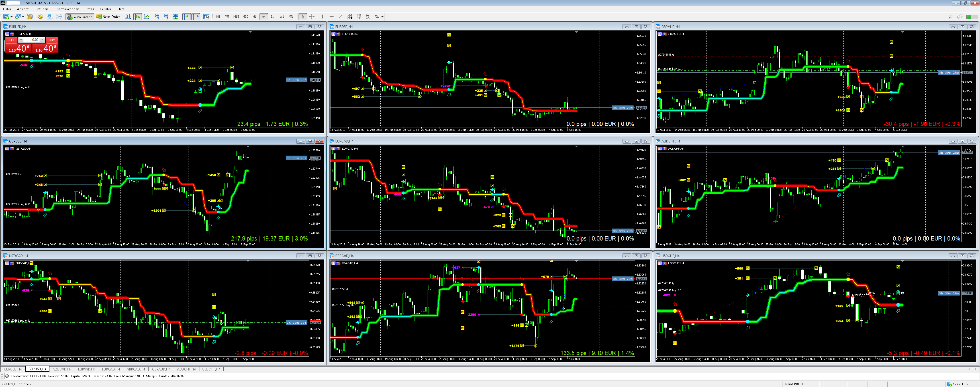Expand the shapes tool dropdown arrow
The image size is (980, 387).
pyautogui.click(x=382, y=17)
